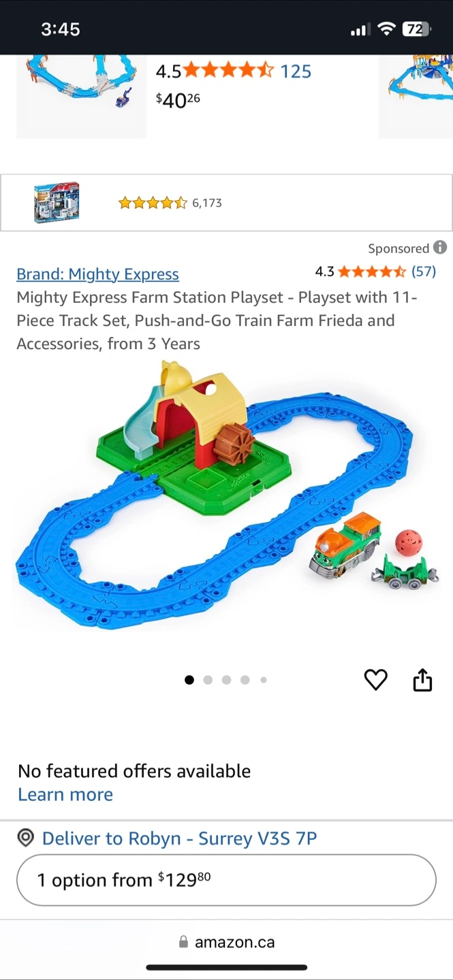
Task: Tap the Wi-Fi status icon
Action: [386, 29]
